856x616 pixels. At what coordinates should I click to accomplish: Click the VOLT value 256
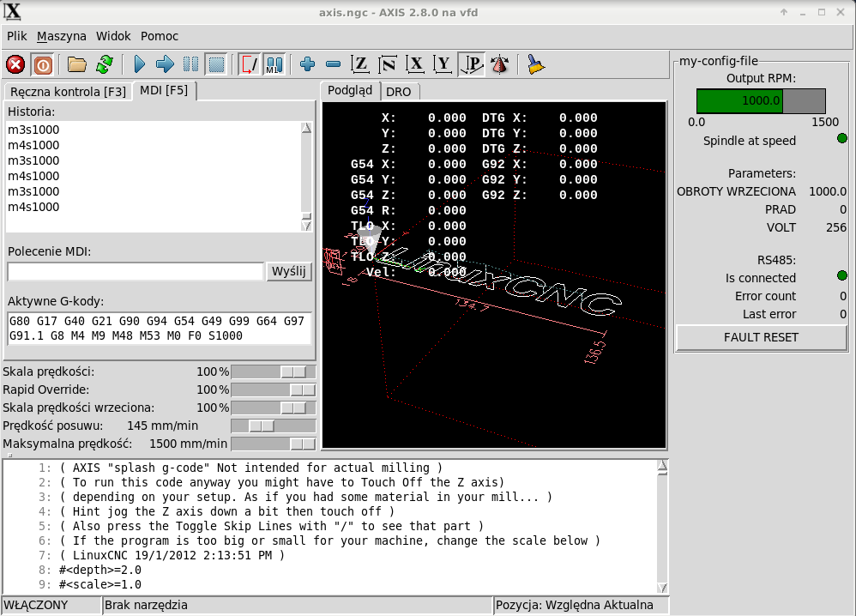click(836, 227)
